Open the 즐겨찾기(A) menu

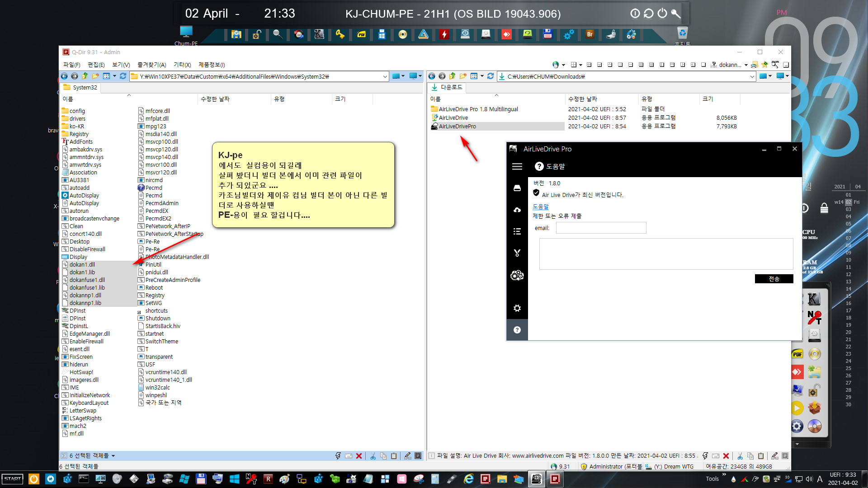151,65
